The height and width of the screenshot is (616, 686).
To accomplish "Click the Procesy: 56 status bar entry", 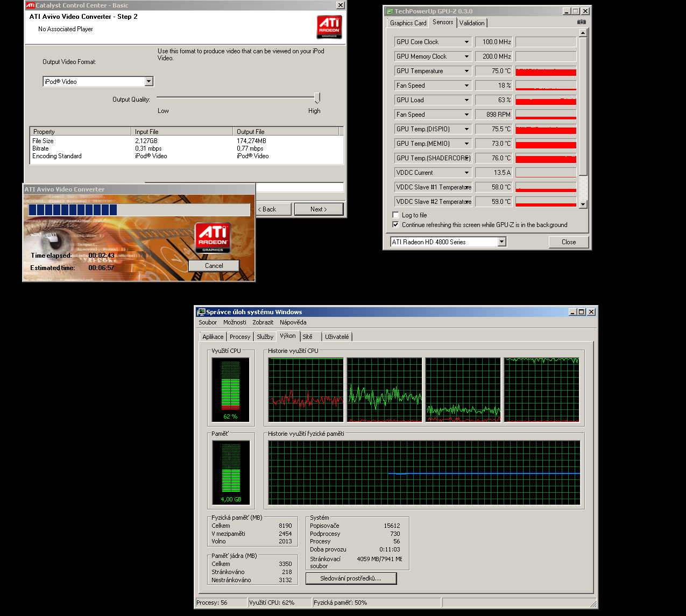I will (221, 603).
